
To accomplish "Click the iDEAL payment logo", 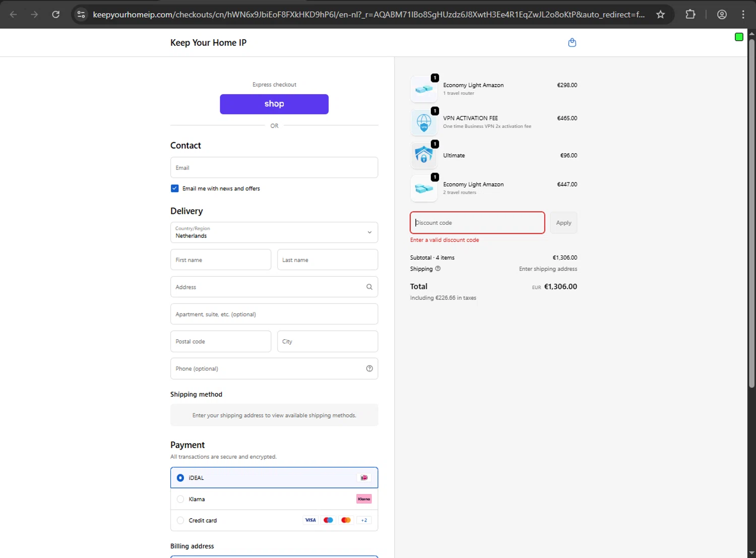I will pos(364,478).
